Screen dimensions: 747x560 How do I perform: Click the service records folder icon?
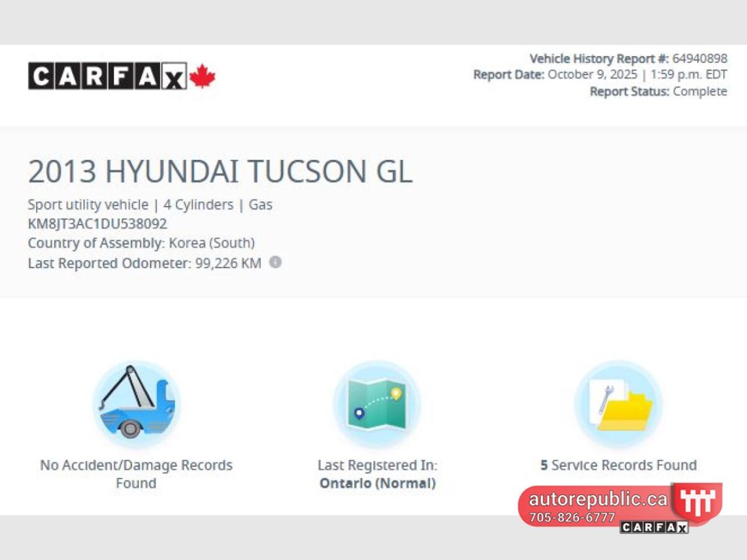coord(619,404)
